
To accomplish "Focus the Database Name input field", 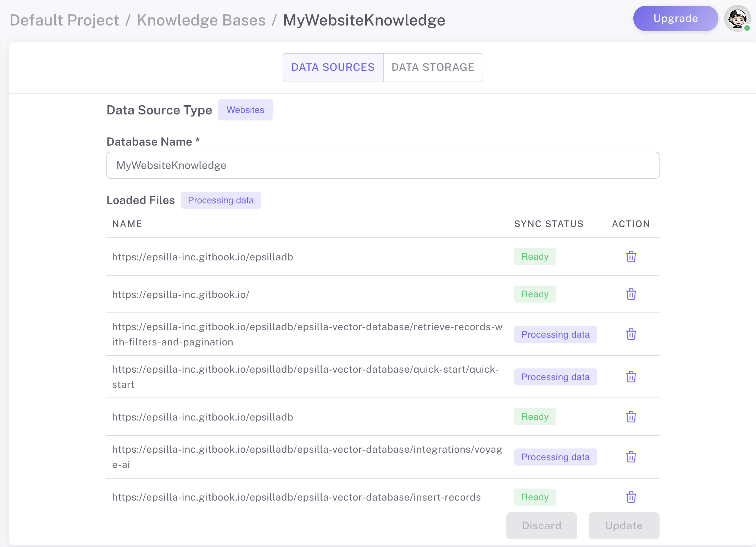I will click(x=383, y=165).
